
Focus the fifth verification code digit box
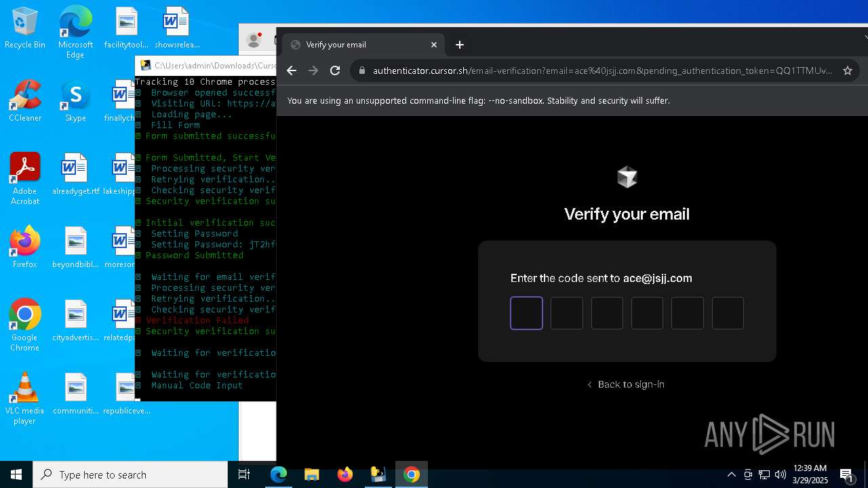[x=688, y=313]
